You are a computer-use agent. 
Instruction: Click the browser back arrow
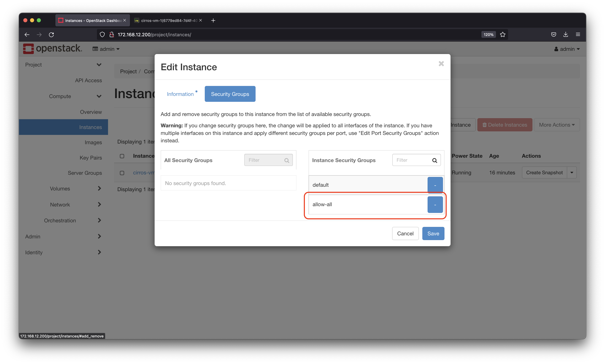27,35
